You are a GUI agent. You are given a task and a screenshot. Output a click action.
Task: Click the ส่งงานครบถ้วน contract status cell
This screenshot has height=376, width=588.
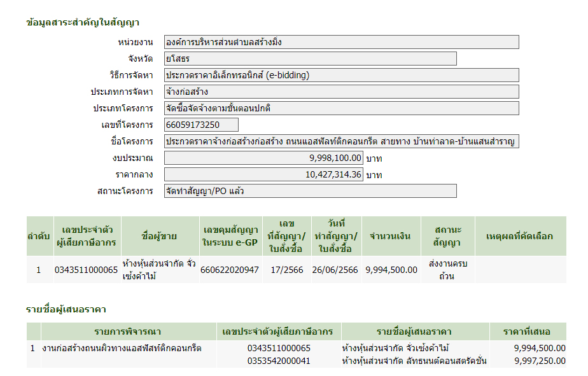pyautogui.click(x=448, y=270)
